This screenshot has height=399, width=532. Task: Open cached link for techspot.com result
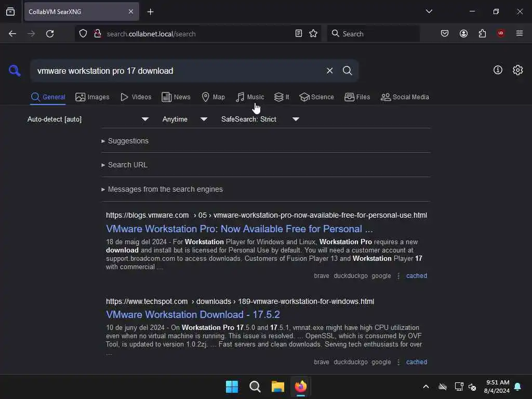(416, 362)
